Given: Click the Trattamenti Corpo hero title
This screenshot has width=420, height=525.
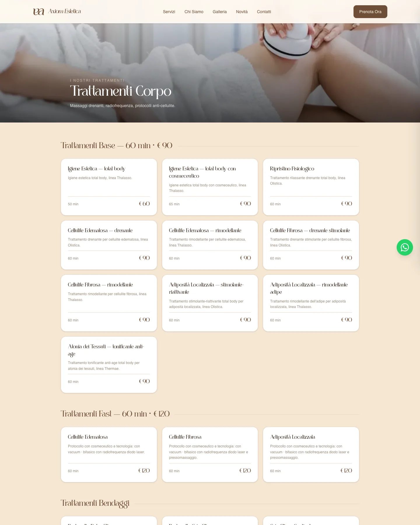Looking at the screenshot, I should pyautogui.click(x=121, y=91).
